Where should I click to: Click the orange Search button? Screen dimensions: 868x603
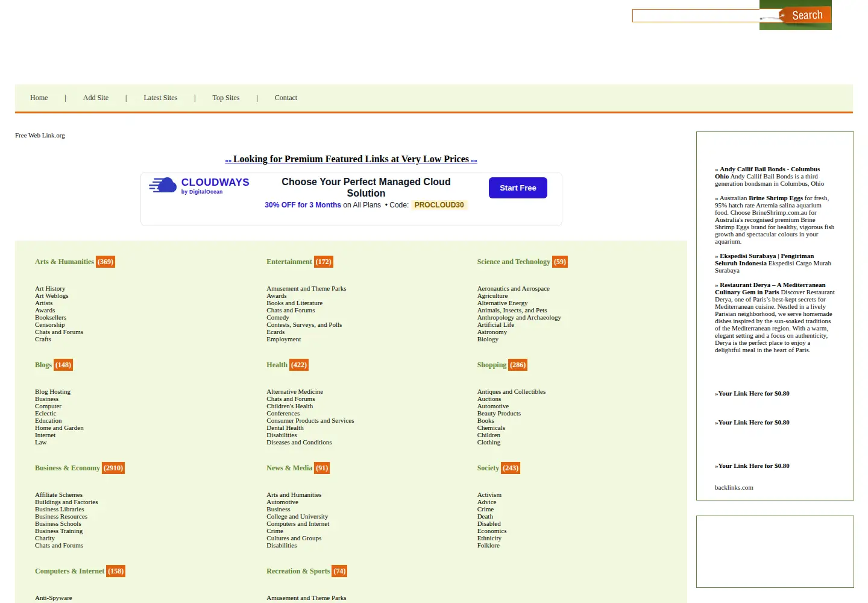[804, 15]
